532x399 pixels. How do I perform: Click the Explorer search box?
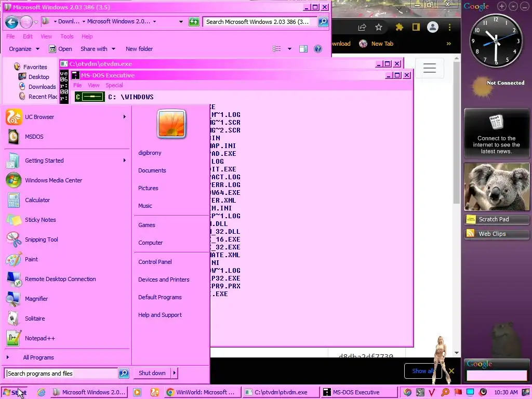click(x=260, y=22)
